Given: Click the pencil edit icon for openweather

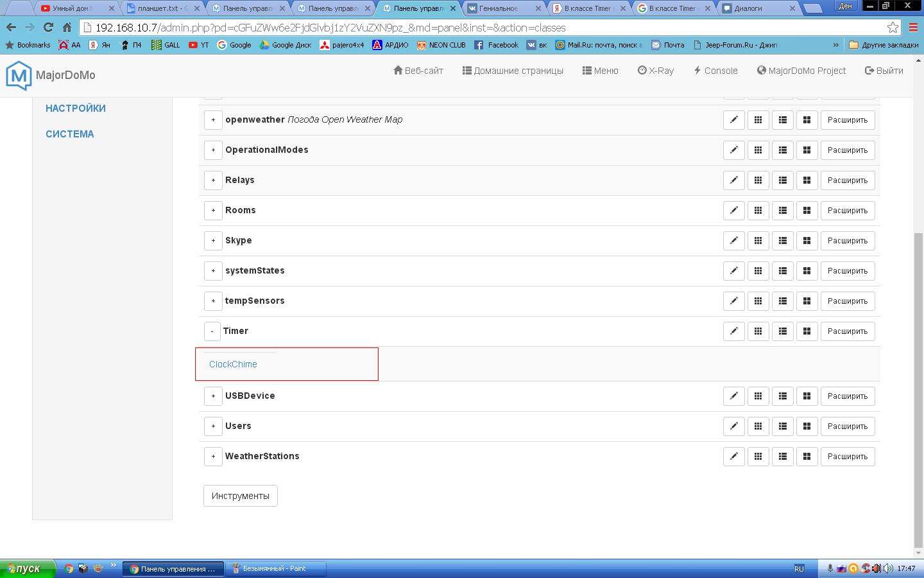Looking at the screenshot, I should pos(734,120).
